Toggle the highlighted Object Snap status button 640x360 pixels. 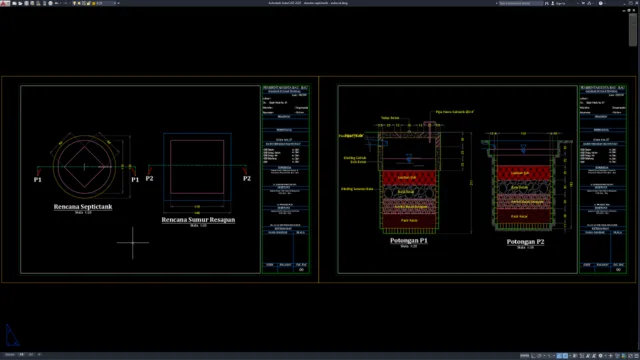coord(565,356)
